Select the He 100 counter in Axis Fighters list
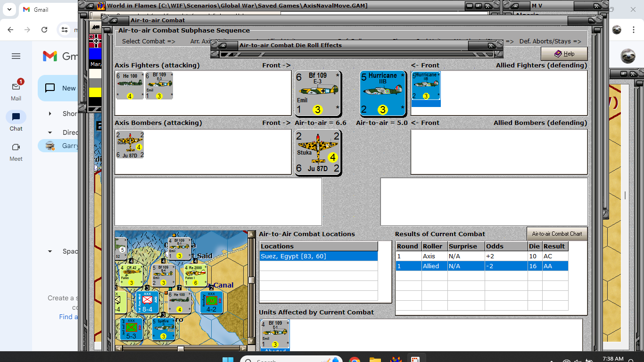Screen dimensions: 644x362 point(130,85)
